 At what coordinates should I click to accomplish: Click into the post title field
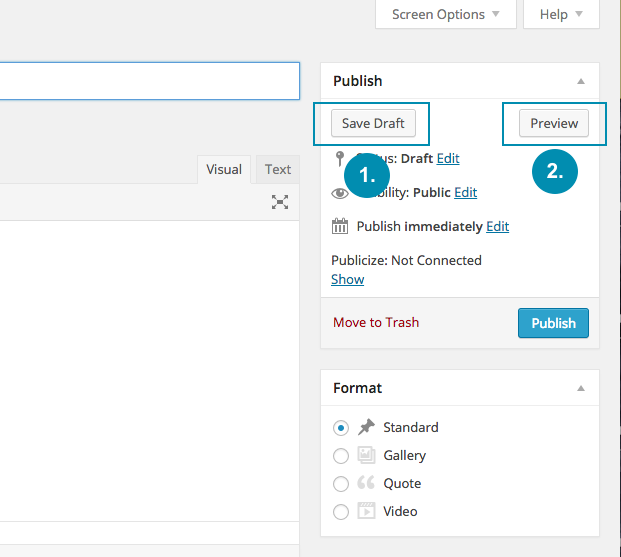tap(150, 81)
